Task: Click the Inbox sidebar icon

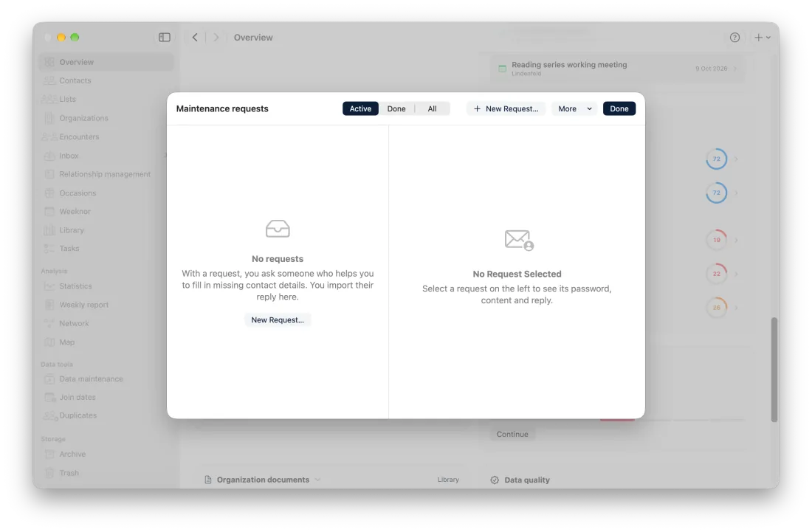Action: click(x=49, y=156)
